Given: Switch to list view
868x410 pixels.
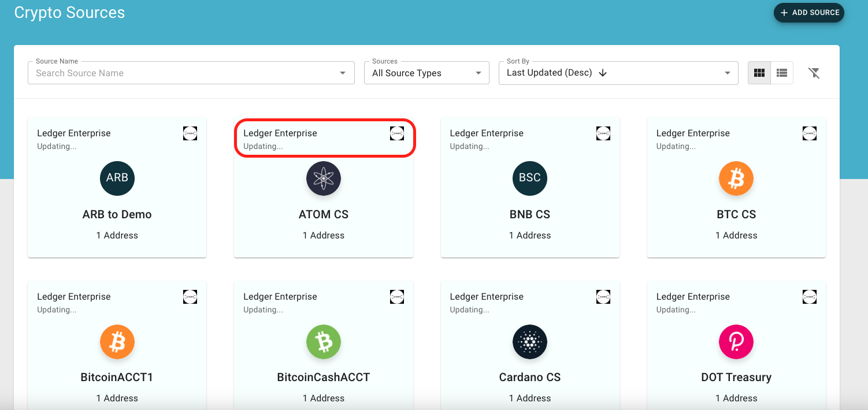Looking at the screenshot, I should [782, 73].
